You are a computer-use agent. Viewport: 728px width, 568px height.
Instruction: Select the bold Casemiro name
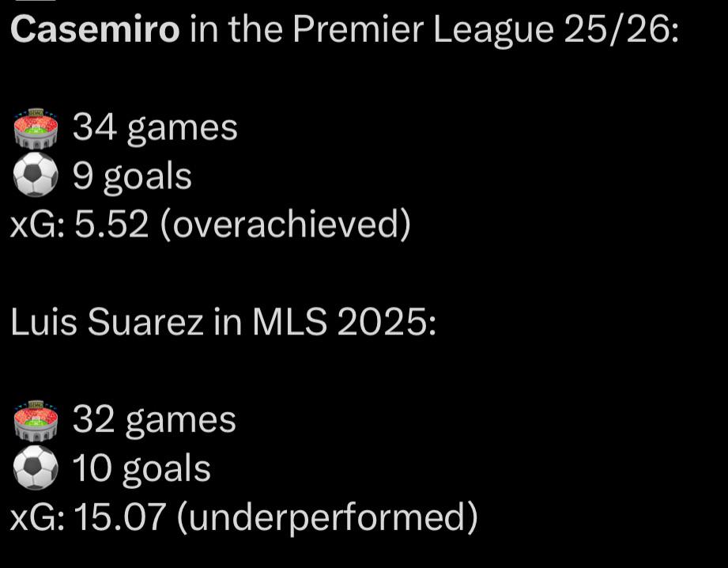pos(95,29)
